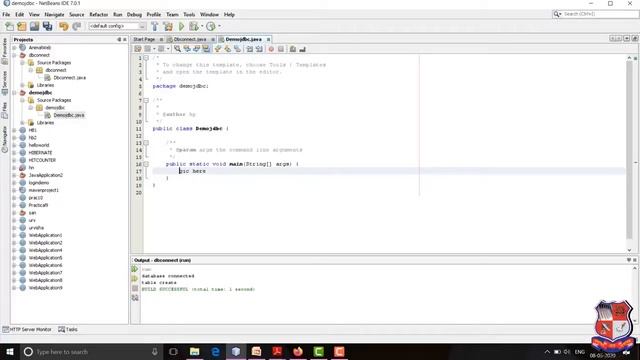Collapse the code fold at line 13

point(146,143)
